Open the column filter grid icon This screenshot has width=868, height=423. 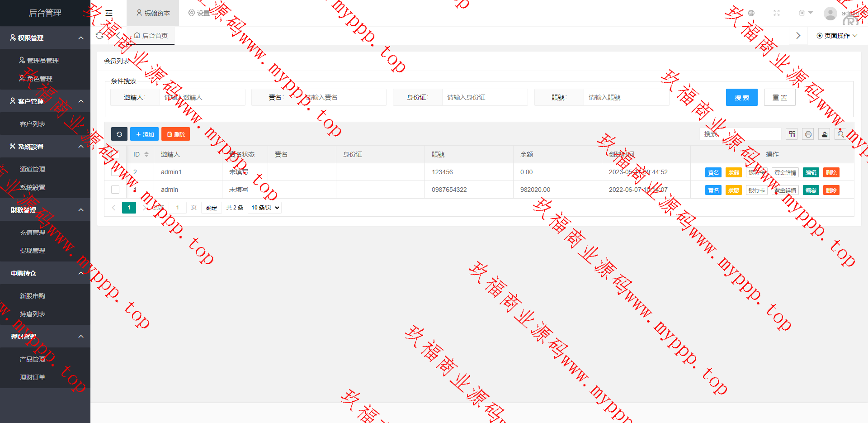[792, 134]
